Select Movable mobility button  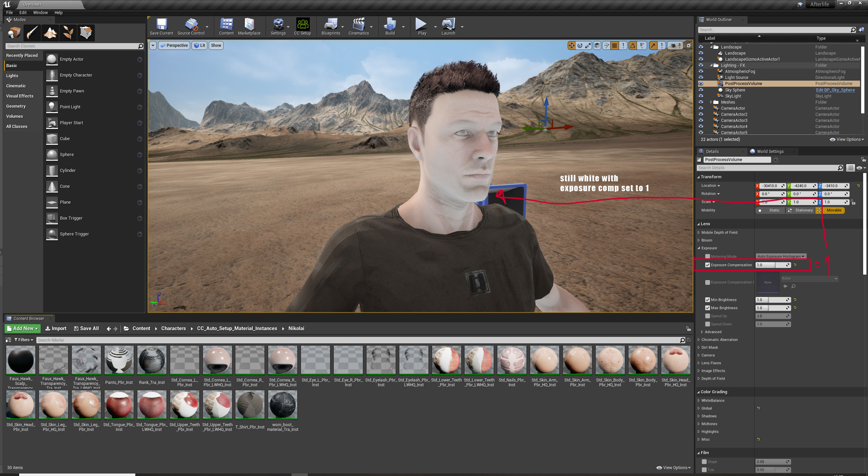[x=830, y=210]
